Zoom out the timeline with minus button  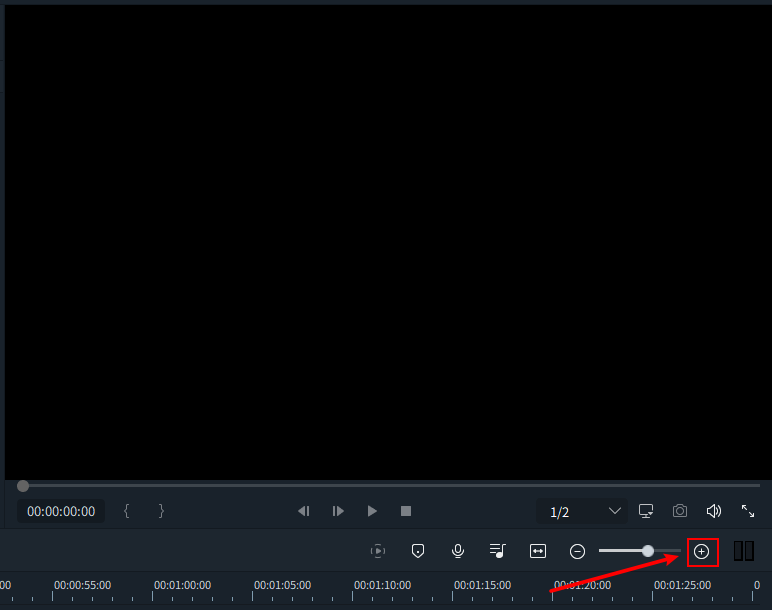[578, 551]
